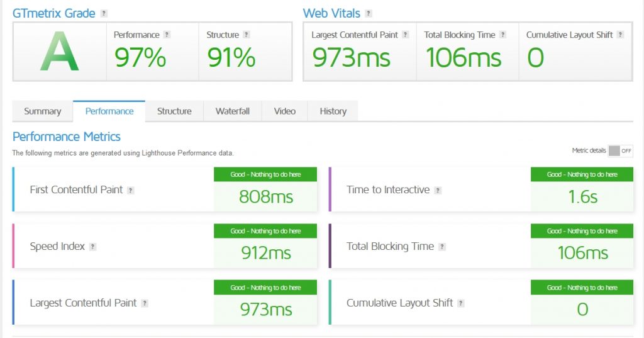644x338 pixels.
Task: Click Structure score help icon
Action: pyautogui.click(x=247, y=35)
